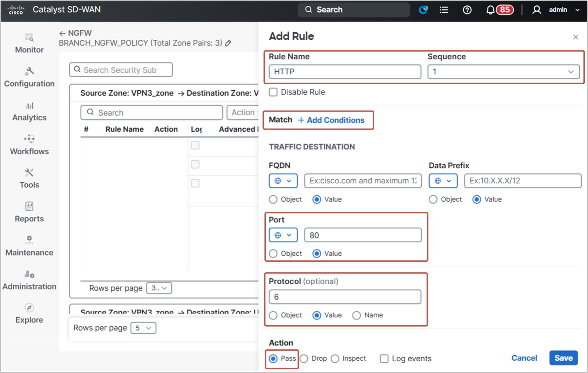Click the Cisco logo in the header
This screenshot has height=373, width=588.
[16, 10]
